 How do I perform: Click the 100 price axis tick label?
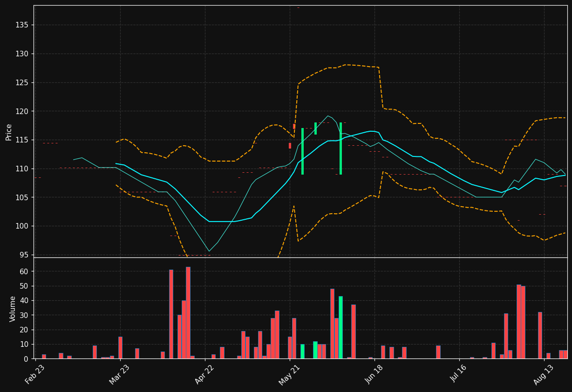[22, 226]
